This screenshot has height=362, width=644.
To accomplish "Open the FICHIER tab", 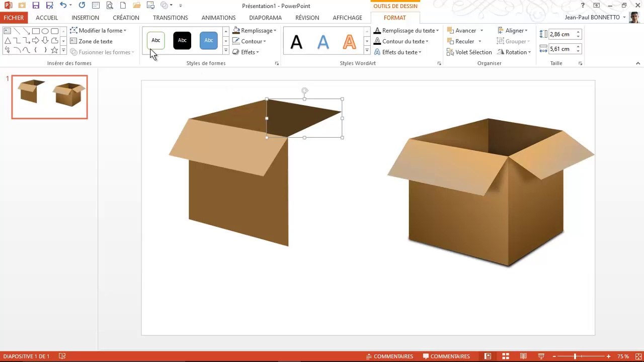I will 14,18.
